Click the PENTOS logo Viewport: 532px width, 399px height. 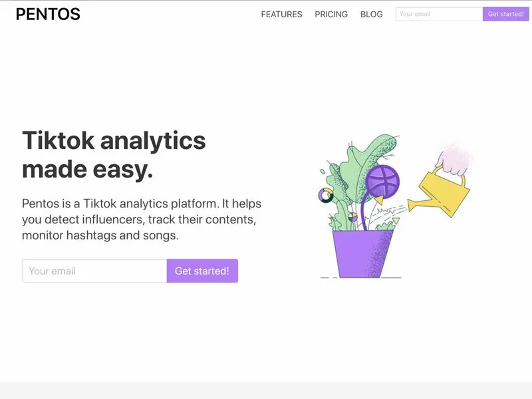48,14
